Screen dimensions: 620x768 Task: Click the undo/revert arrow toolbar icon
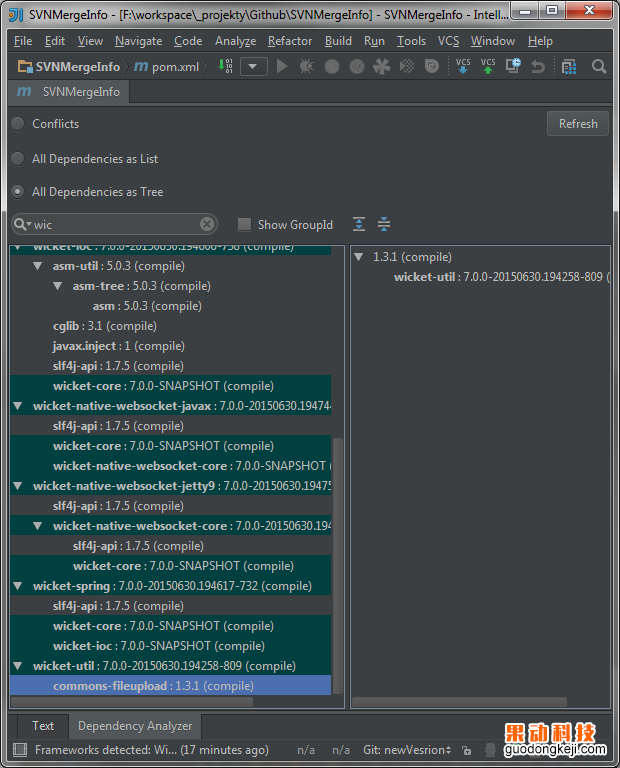[x=538, y=66]
